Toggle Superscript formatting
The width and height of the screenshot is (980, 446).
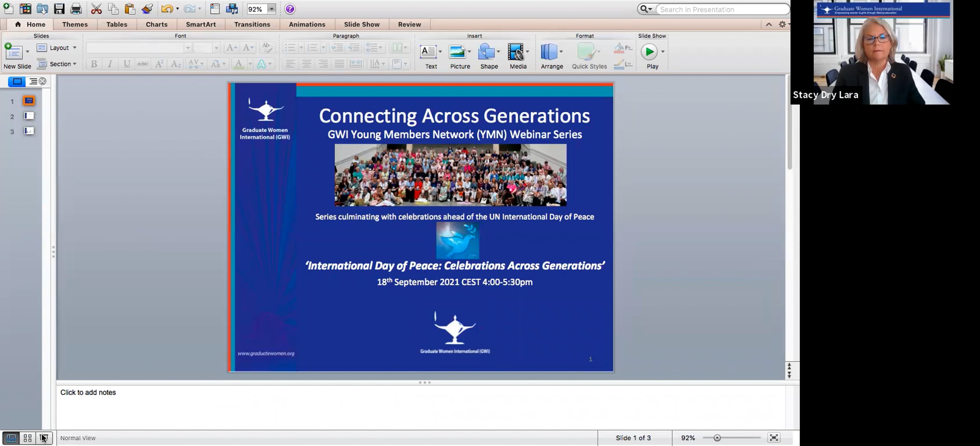pos(159,64)
